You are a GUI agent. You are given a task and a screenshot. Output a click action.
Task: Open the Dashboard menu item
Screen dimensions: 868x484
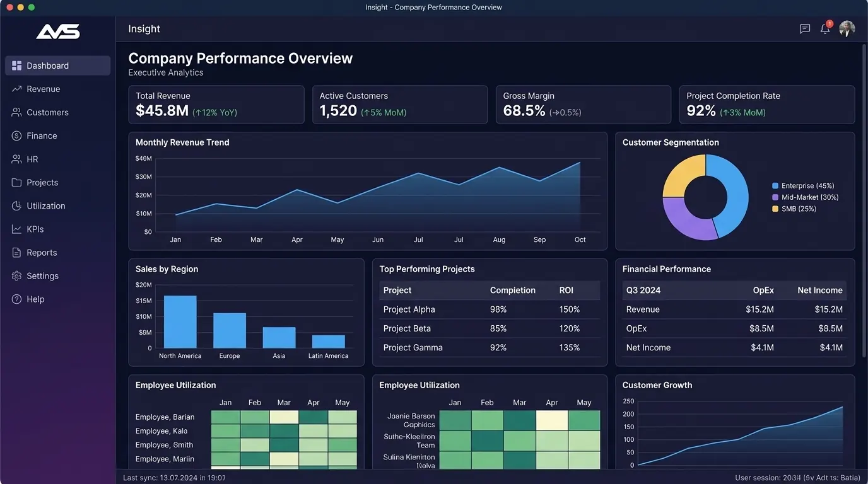click(x=57, y=66)
